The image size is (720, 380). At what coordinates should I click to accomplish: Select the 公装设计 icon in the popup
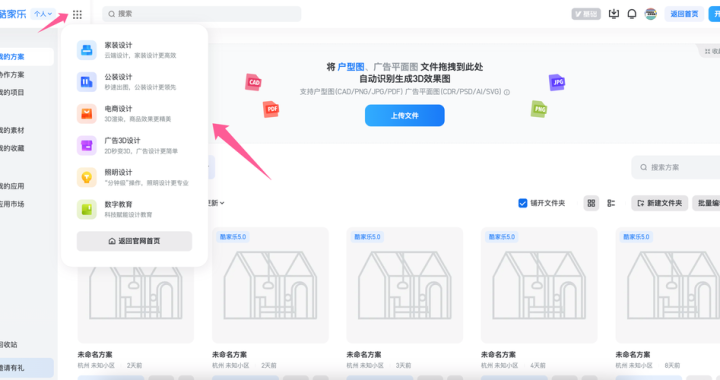click(x=86, y=82)
